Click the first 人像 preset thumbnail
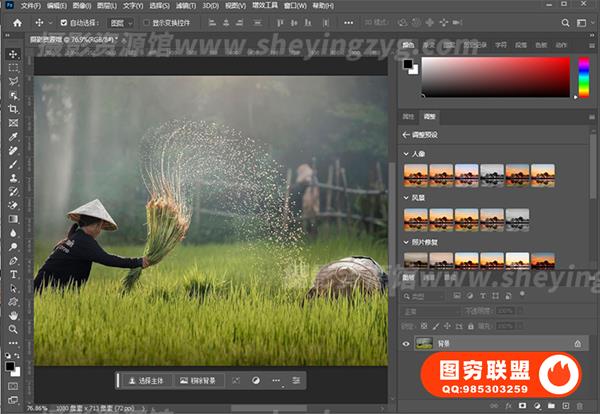Viewport: 600px width, 414px height. pyautogui.click(x=415, y=174)
